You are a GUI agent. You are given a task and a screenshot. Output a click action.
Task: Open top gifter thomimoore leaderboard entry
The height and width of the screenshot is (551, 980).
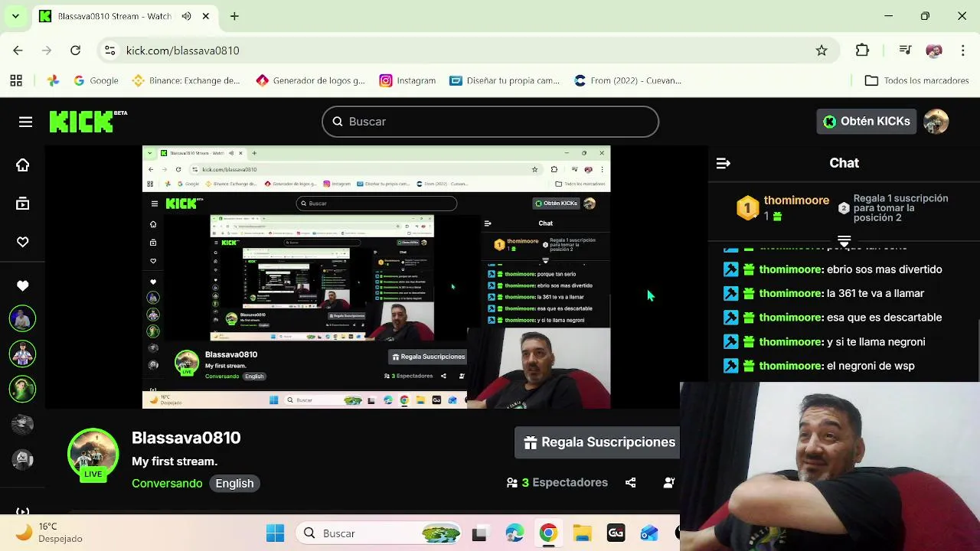[783, 207]
